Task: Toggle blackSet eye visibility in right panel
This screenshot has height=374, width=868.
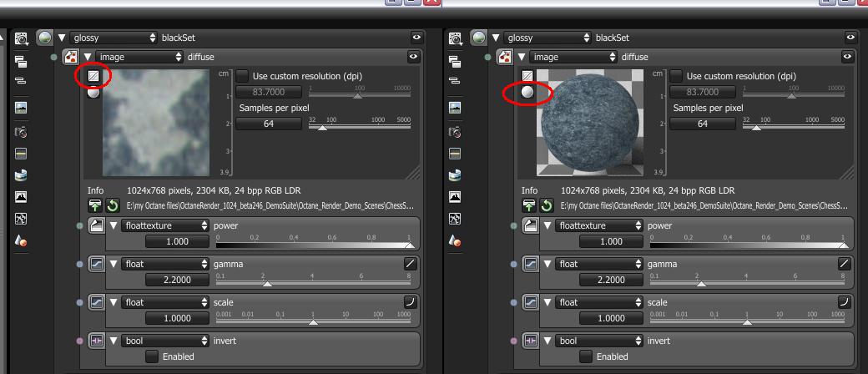Action: [850, 37]
